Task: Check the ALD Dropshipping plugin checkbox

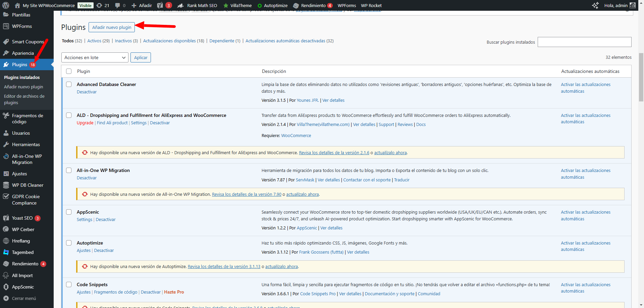Action: click(x=69, y=115)
